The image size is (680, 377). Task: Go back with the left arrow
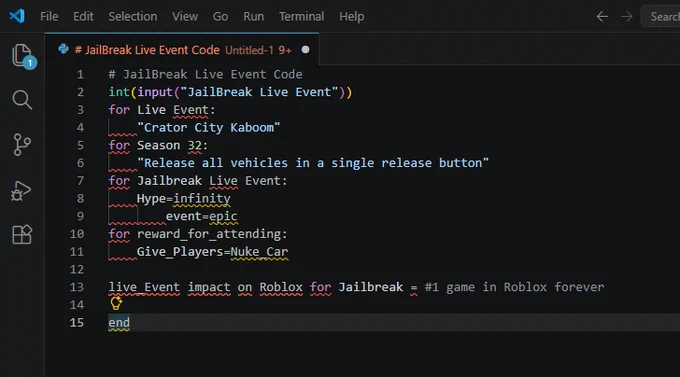coord(602,16)
